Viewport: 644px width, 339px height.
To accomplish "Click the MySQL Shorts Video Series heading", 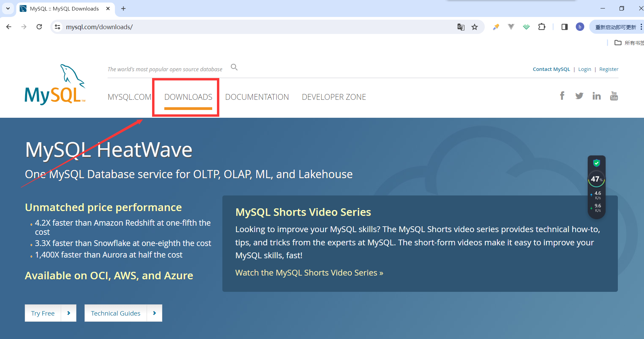I will click(x=303, y=212).
